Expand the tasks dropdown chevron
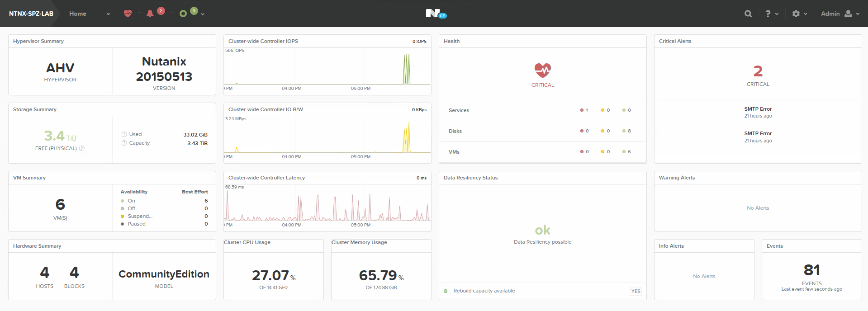 (x=203, y=14)
